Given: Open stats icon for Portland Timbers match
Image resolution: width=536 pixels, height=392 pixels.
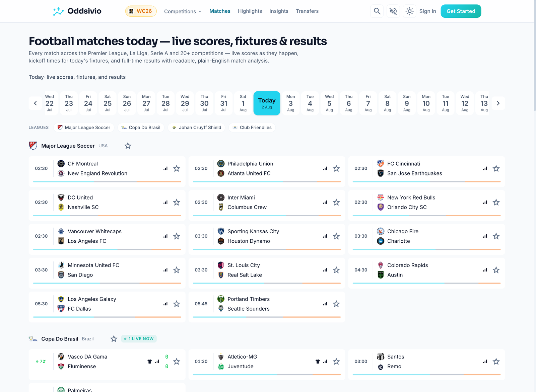Looking at the screenshot, I should [x=325, y=304].
